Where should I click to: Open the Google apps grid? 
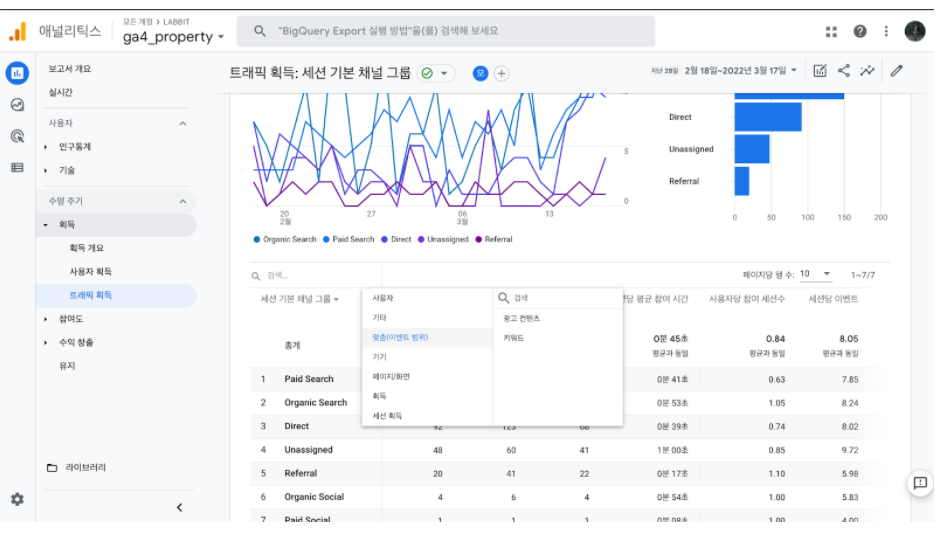pyautogui.click(x=831, y=31)
